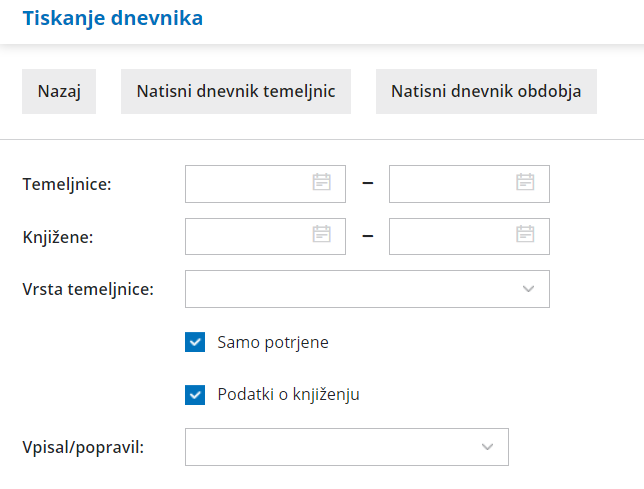Focus the Knjižene start date field

(x=248, y=235)
